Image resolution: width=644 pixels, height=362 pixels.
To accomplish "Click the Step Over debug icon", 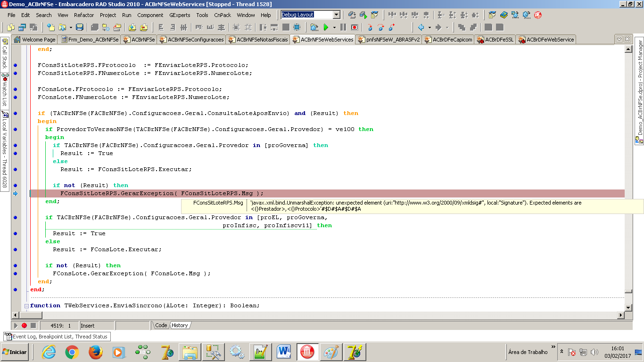I will (380, 27).
